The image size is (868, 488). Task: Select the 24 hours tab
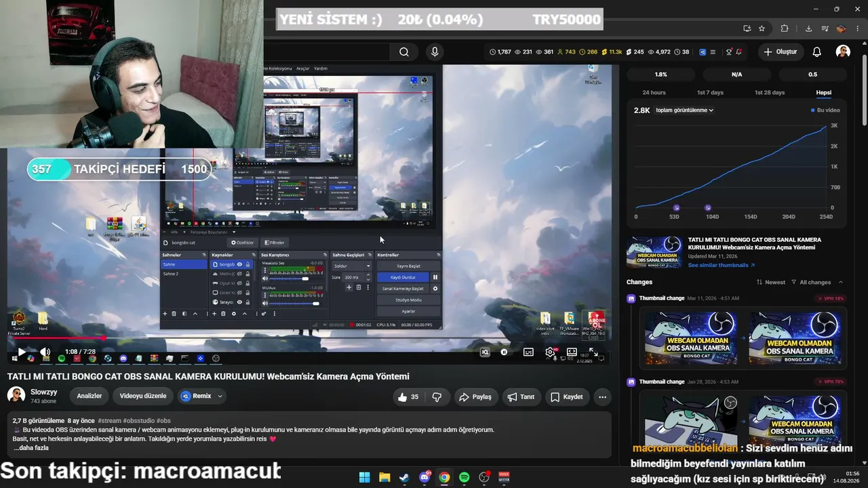654,93
